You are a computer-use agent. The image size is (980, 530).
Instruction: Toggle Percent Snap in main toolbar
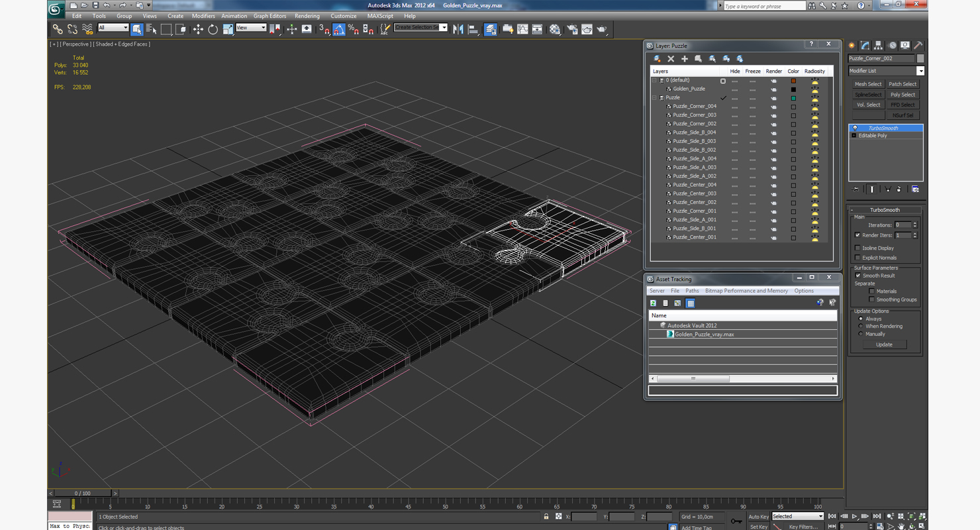coord(353,29)
